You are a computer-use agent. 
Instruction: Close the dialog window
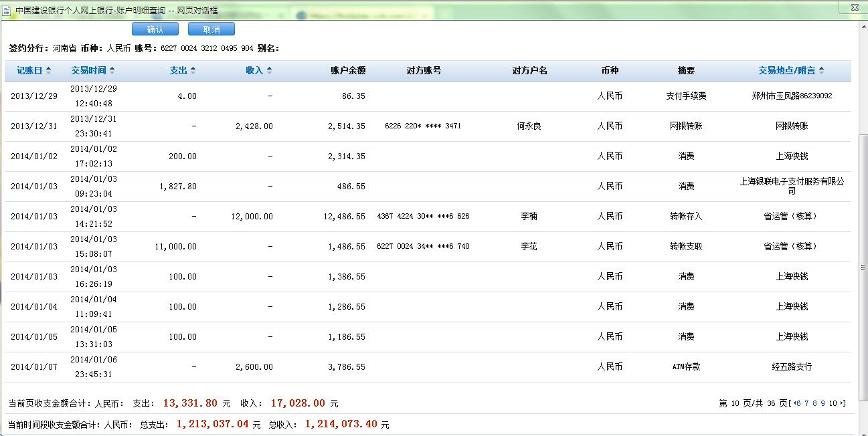coord(854,8)
